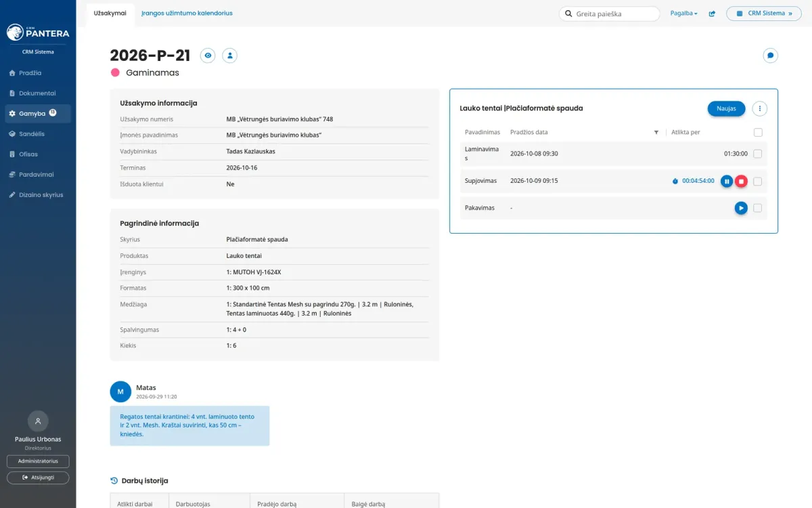812x508 pixels.
Task: Open Įrangos užimtumo kalendorius tab
Action: coord(187,14)
